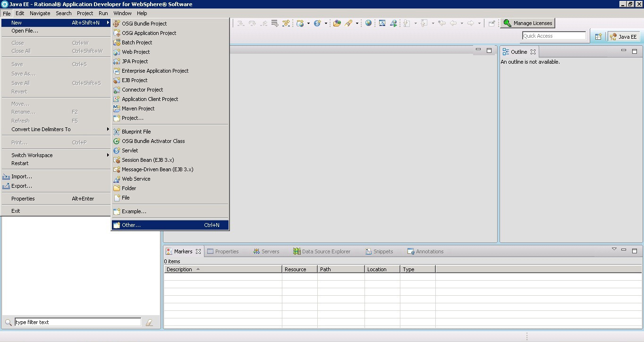Click the Web Service icon entry
Image resolution: width=644 pixels, height=342 pixels.
pyautogui.click(x=117, y=179)
